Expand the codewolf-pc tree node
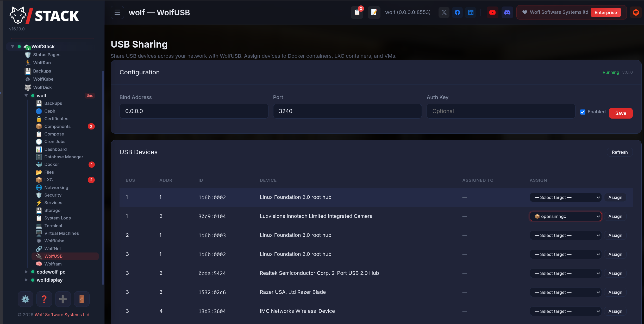Image resolution: width=644 pixels, height=324 pixels. pos(26,272)
